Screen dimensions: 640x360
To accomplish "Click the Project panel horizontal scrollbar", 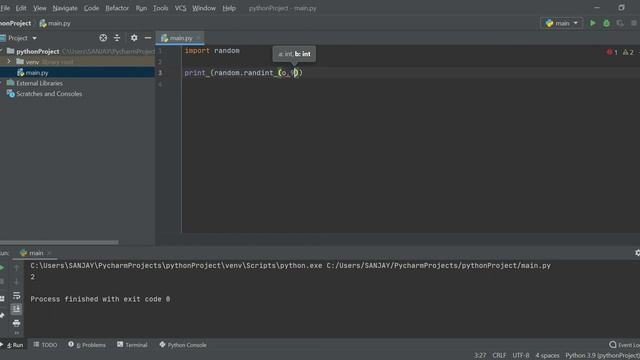I will [x=59, y=242].
